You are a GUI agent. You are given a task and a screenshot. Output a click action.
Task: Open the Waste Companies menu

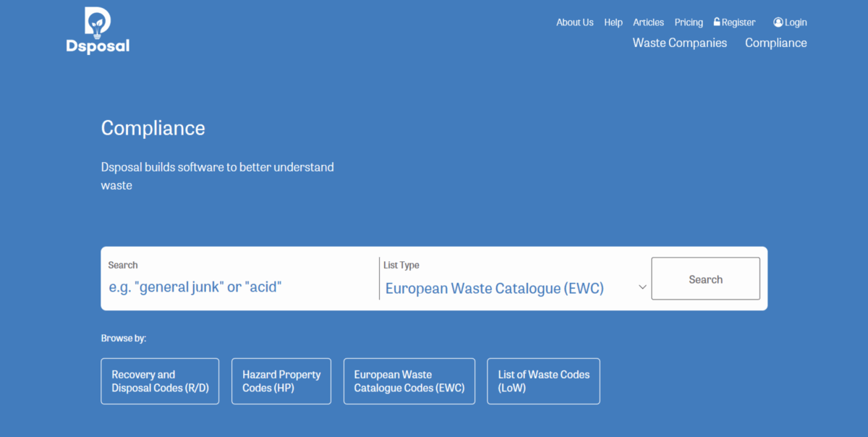coord(679,43)
